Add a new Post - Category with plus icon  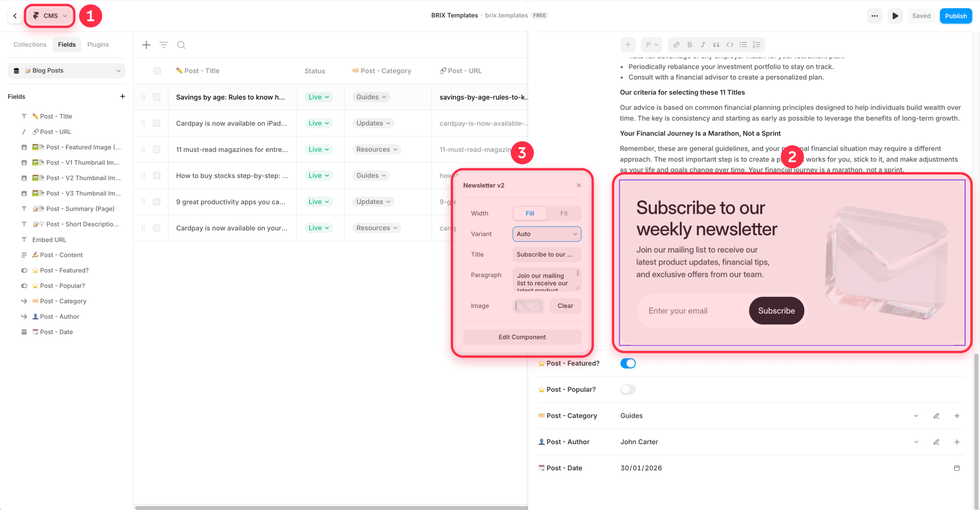click(957, 416)
